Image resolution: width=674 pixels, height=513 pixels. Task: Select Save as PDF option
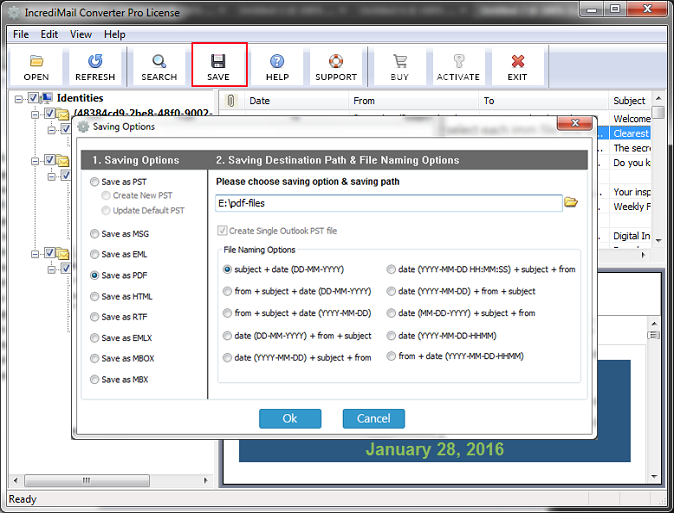94,275
